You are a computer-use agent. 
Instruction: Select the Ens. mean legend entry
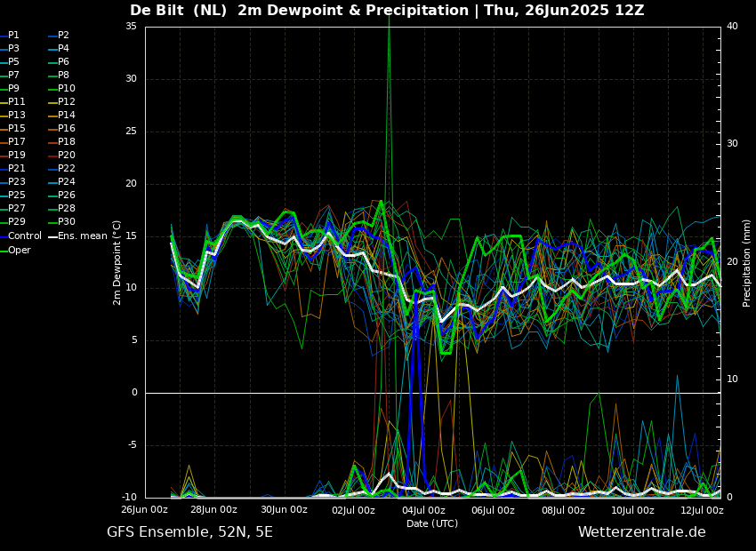(82, 236)
